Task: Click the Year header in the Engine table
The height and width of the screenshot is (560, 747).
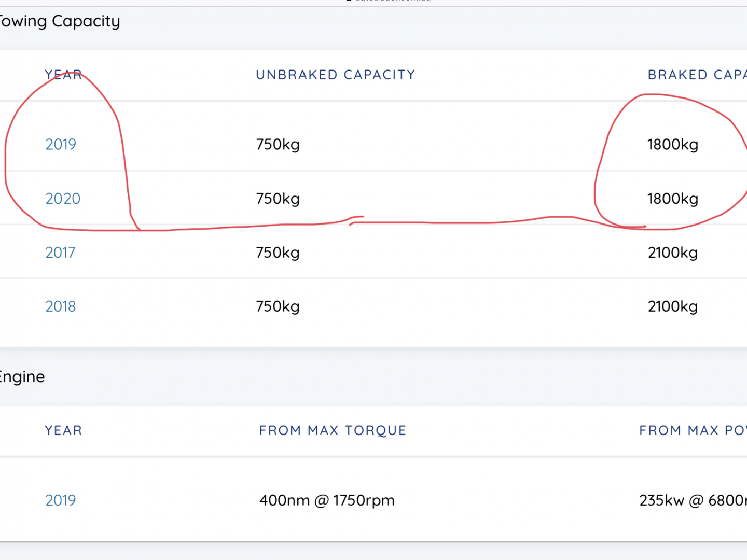Action: click(x=63, y=430)
